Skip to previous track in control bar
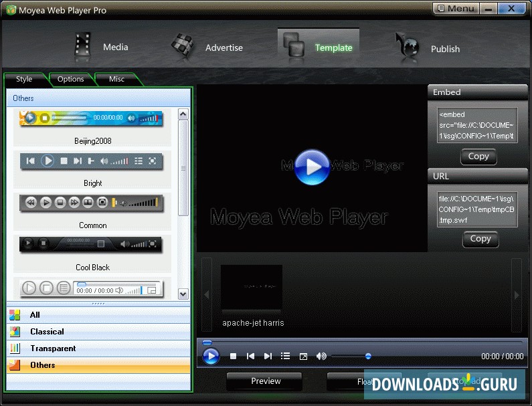The width and height of the screenshot is (532, 406). pos(250,356)
